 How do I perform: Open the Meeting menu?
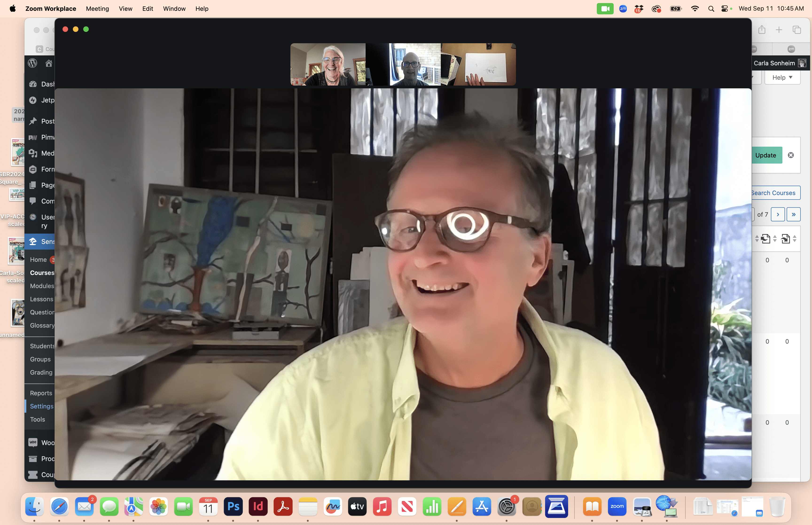pos(97,9)
